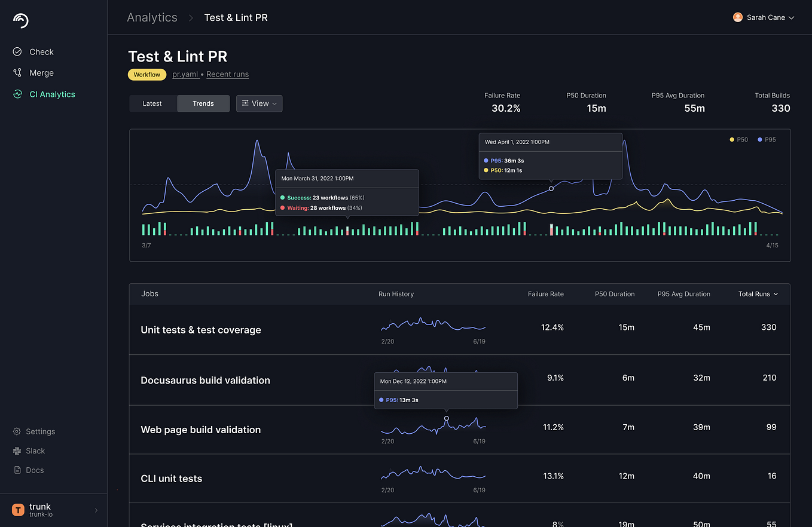812x527 pixels.
Task: Toggle the P95 series in the chart legend
Action: point(766,139)
